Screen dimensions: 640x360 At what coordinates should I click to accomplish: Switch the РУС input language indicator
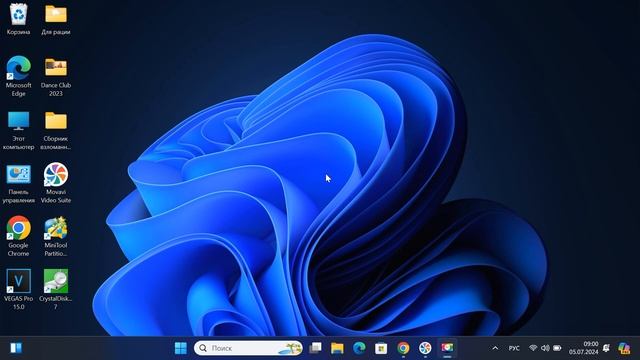[514, 348]
